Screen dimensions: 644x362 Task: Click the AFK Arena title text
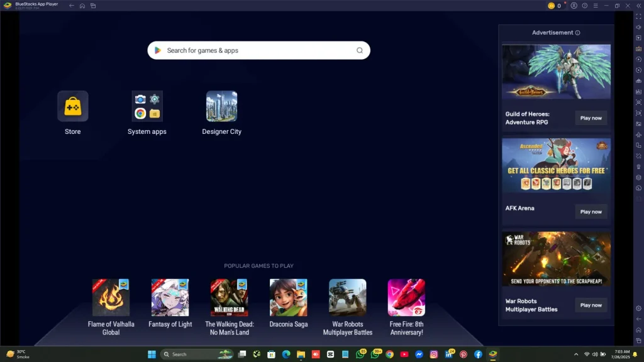520,208
